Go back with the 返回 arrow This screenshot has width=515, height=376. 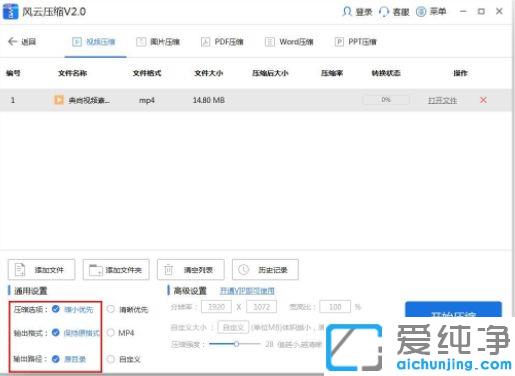[x=22, y=42]
